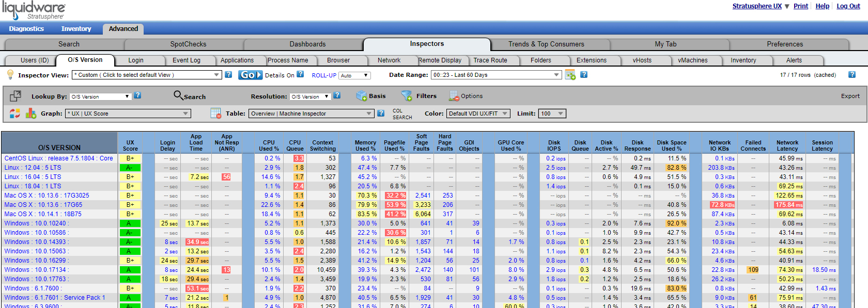The image size is (868, 308).
Task: Open the Resolution dropdown
Action: (x=310, y=96)
